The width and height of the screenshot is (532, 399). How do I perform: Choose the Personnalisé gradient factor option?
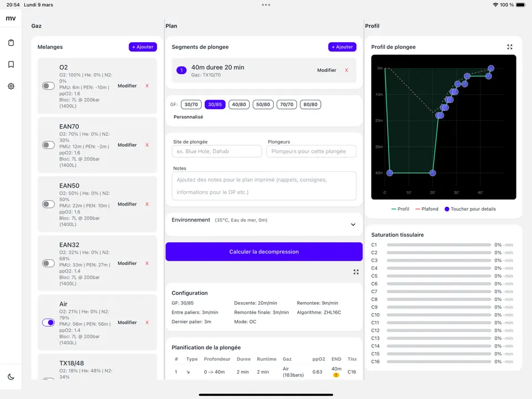(188, 117)
